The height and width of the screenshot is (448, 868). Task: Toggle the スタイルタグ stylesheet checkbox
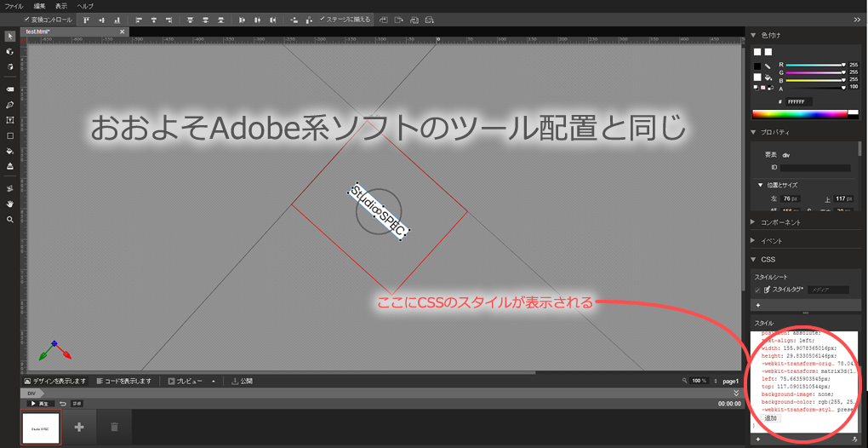tap(757, 290)
